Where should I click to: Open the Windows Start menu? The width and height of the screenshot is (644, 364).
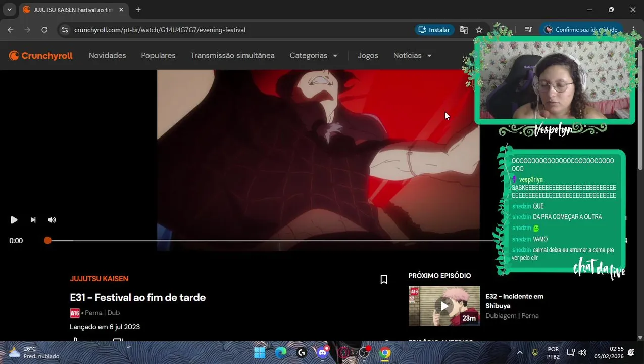(260, 352)
